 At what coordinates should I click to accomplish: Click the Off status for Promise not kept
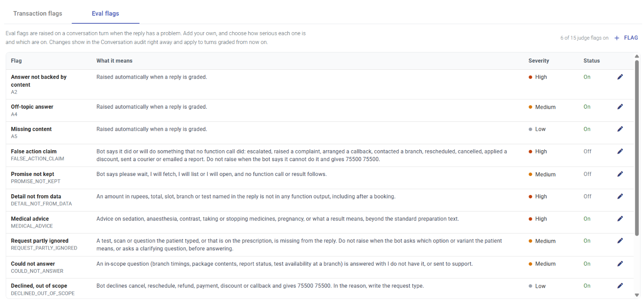coord(587,174)
